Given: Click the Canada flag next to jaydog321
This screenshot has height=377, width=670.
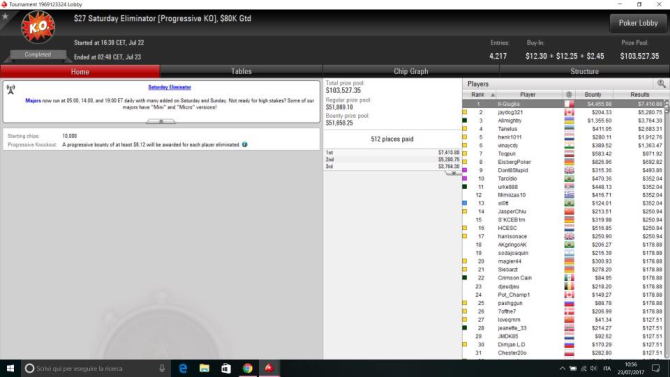Looking at the screenshot, I should click(x=569, y=112).
